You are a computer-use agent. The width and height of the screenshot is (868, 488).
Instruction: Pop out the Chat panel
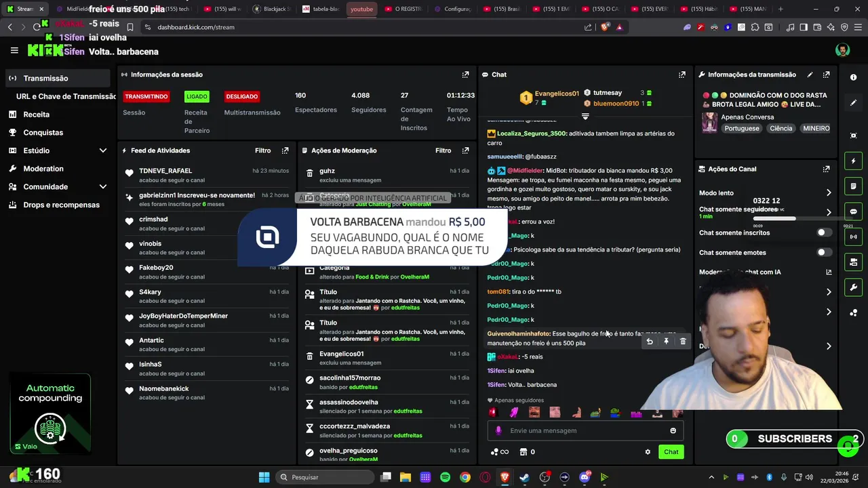(682, 75)
